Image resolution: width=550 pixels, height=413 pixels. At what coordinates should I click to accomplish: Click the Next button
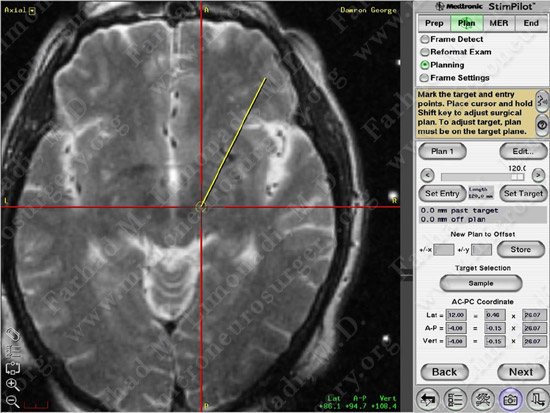[x=521, y=372]
